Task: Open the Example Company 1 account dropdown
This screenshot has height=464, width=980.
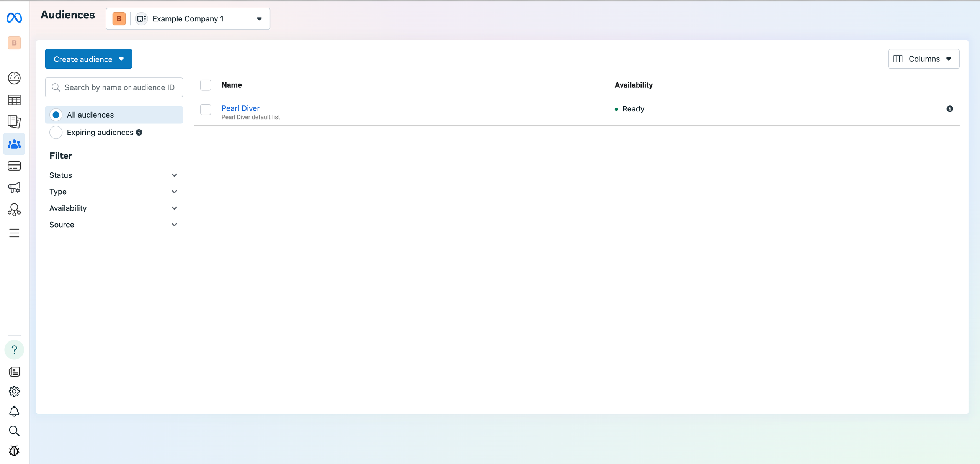Action: click(x=188, y=19)
